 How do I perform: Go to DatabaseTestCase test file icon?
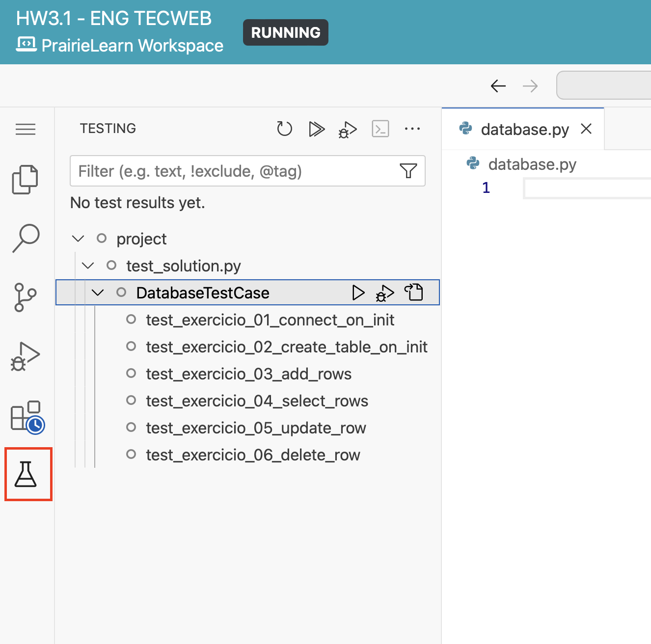413,293
